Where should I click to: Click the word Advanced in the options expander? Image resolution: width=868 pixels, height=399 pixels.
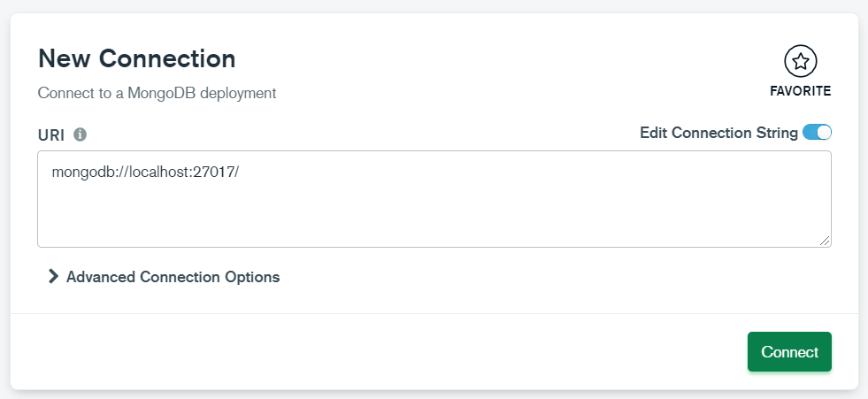(101, 277)
